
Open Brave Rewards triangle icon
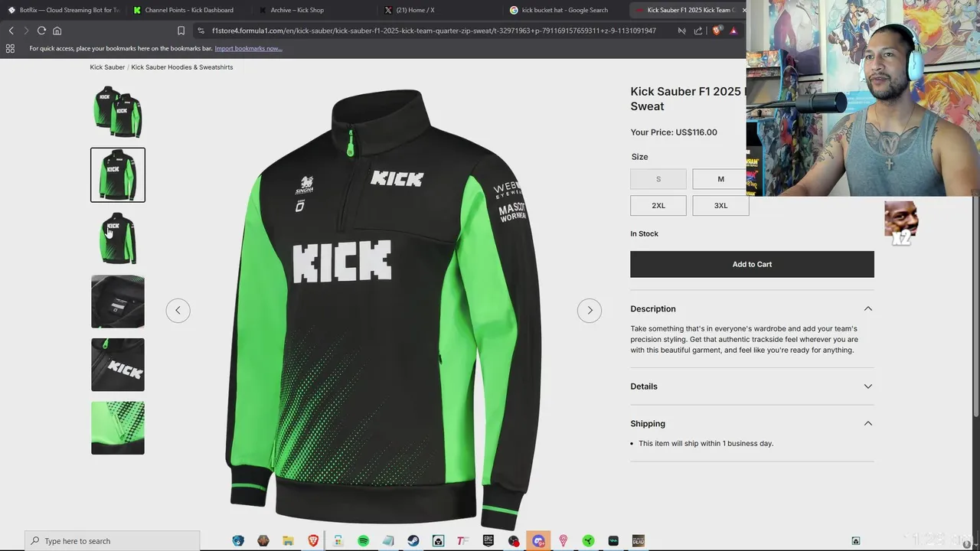coord(733,31)
